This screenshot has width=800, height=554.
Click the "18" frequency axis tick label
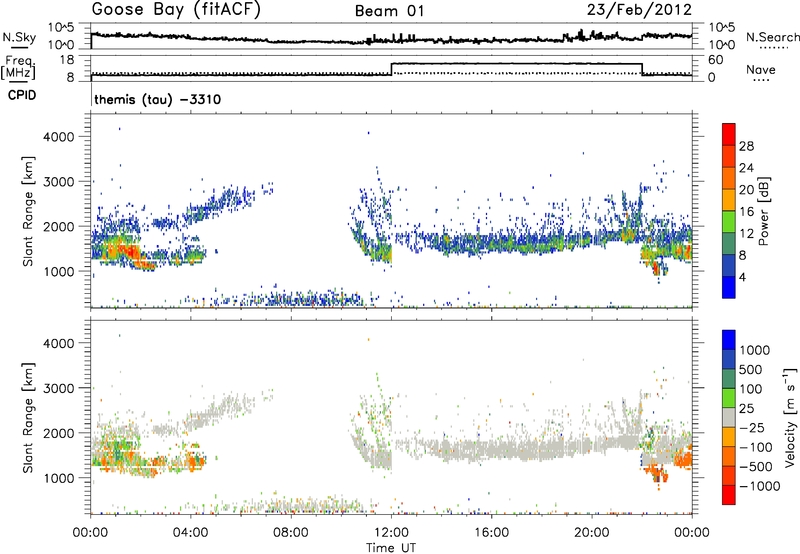coord(67,60)
